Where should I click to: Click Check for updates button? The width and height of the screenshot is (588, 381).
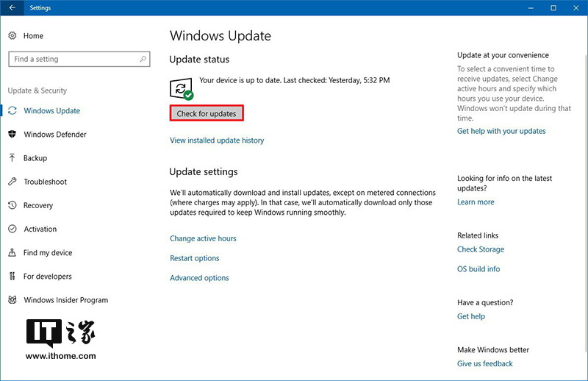click(x=207, y=113)
